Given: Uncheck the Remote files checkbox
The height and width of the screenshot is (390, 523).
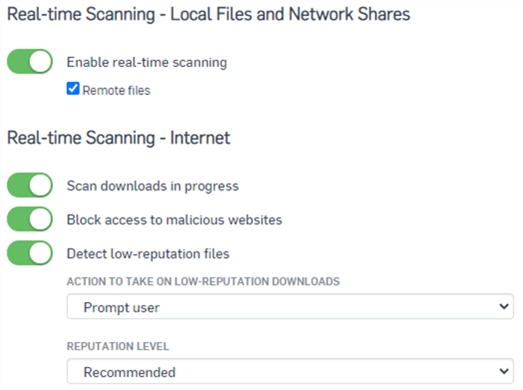Looking at the screenshot, I should point(73,89).
